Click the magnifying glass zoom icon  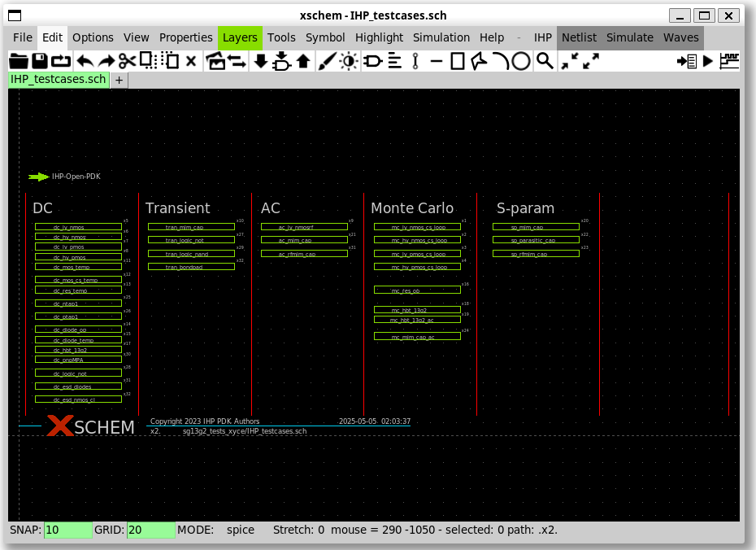(544, 61)
